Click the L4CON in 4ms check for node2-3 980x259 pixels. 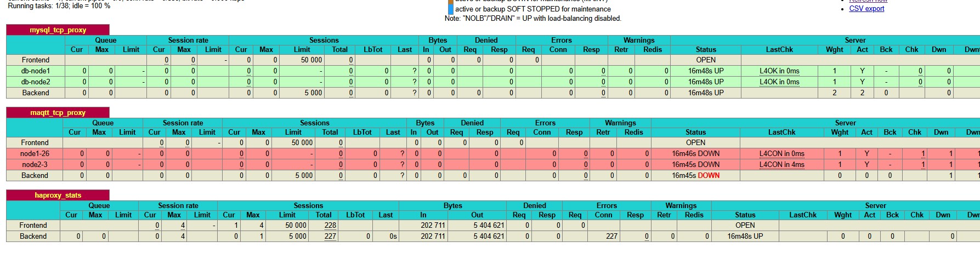(781, 165)
